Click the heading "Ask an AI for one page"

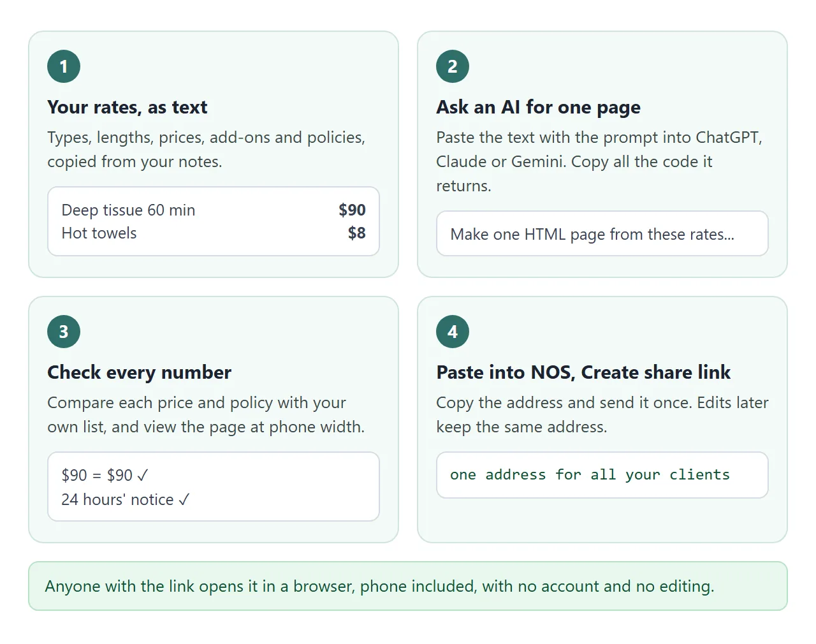tap(538, 107)
